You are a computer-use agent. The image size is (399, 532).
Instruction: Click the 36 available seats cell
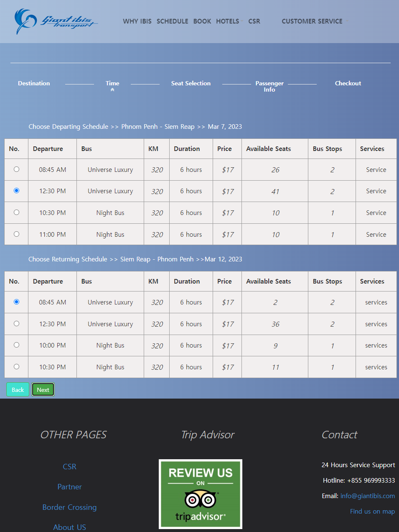[275, 324]
